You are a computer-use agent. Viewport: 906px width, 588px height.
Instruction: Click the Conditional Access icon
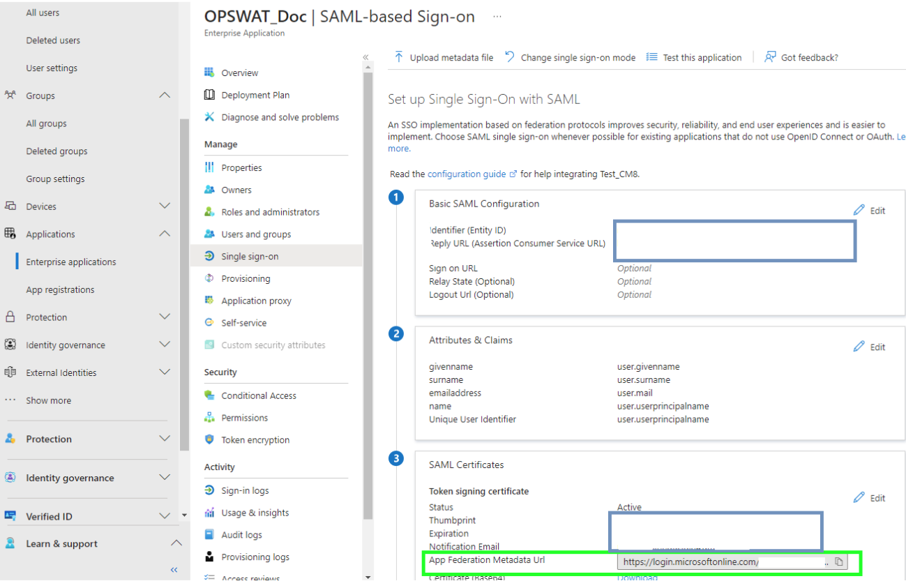tap(209, 395)
